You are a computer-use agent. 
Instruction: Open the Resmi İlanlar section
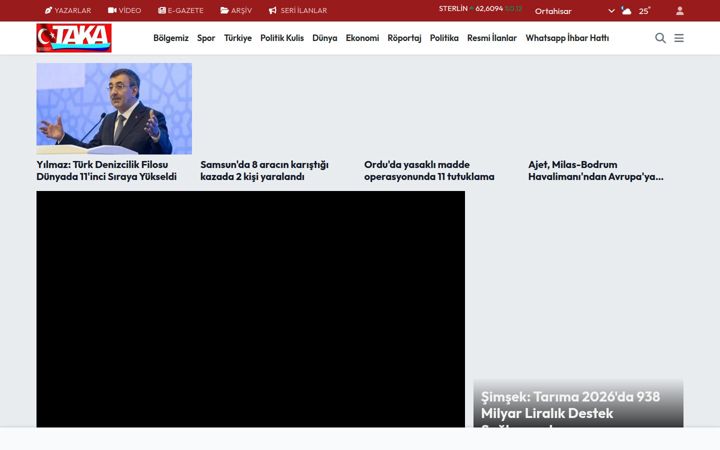pyautogui.click(x=492, y=38)
